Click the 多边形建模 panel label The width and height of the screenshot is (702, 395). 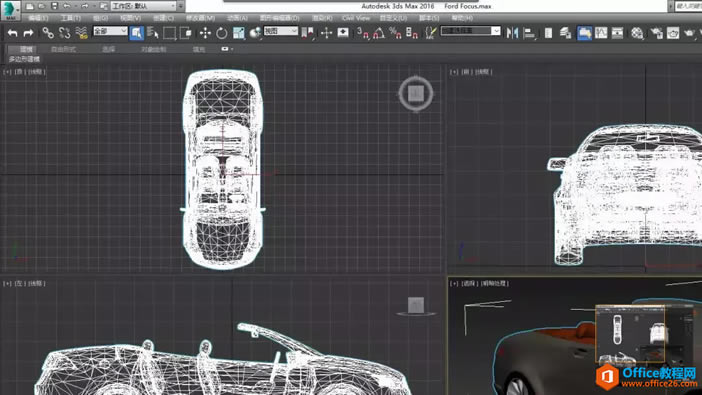point(24,59)
